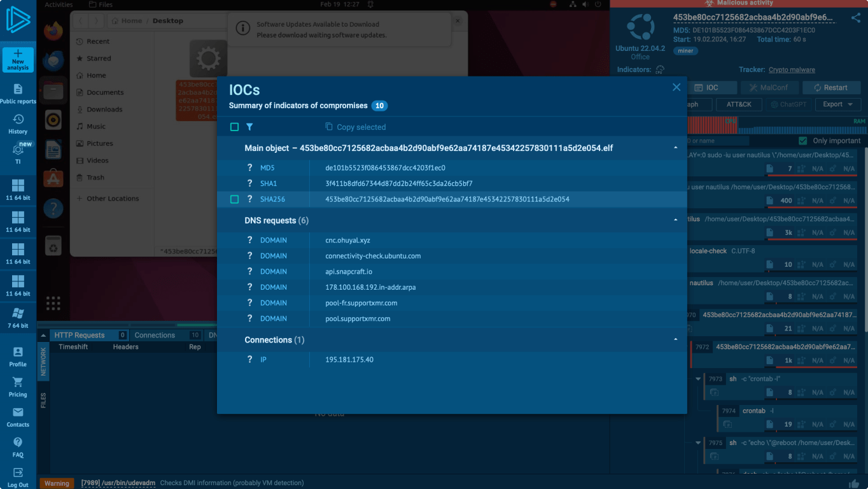Open the Export dropdown
Viewport: 868px width, 489px height.
click(837, 104)
